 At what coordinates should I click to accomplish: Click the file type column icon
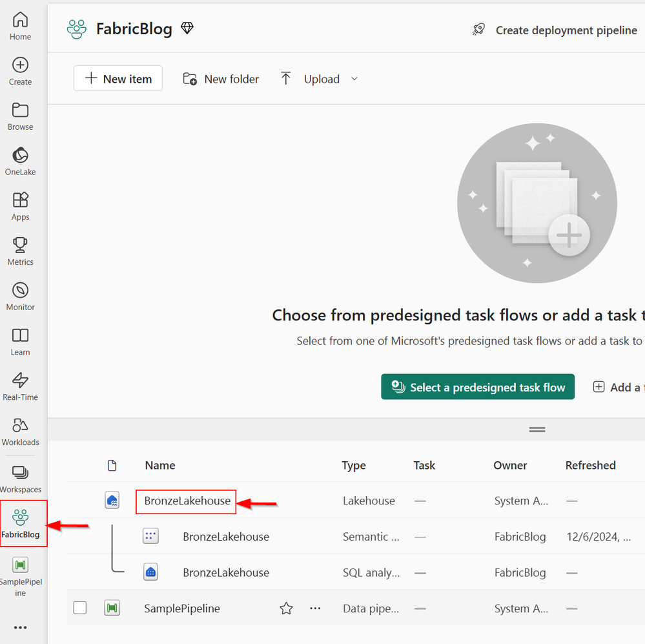pos(112,466)
